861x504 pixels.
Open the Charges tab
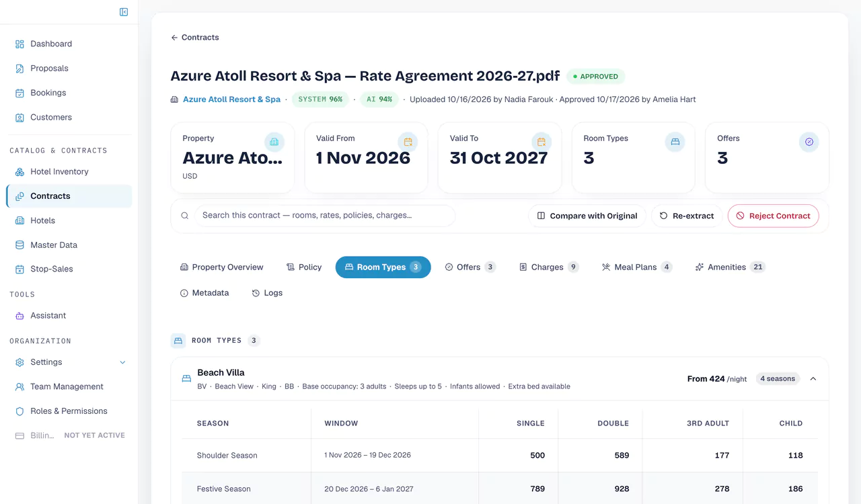549,267
